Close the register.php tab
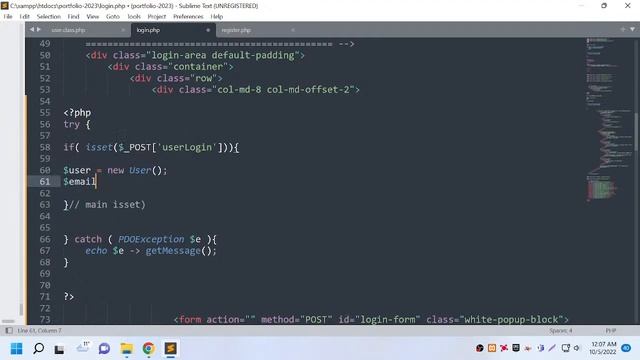The image size is (640, 360). click(293, 30)
